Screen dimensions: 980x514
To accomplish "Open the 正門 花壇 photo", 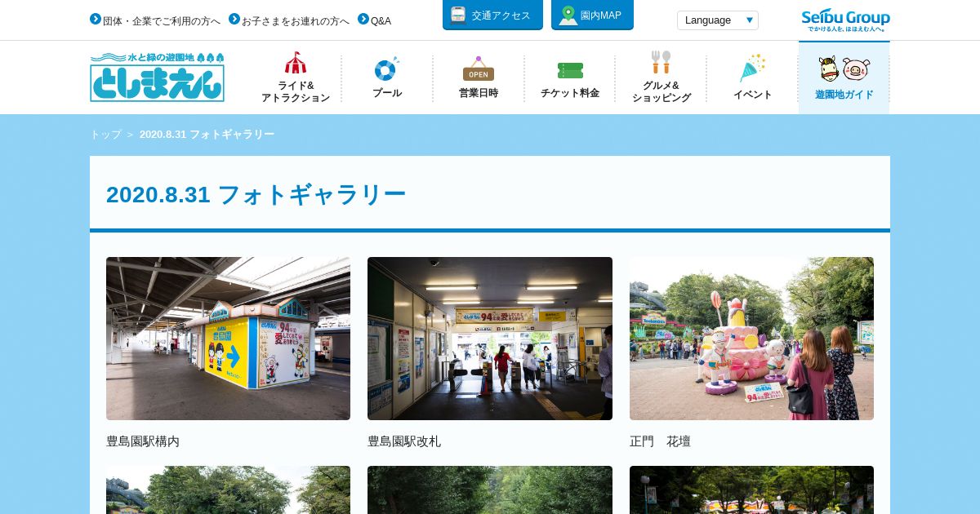I will (x=751, y=339).
